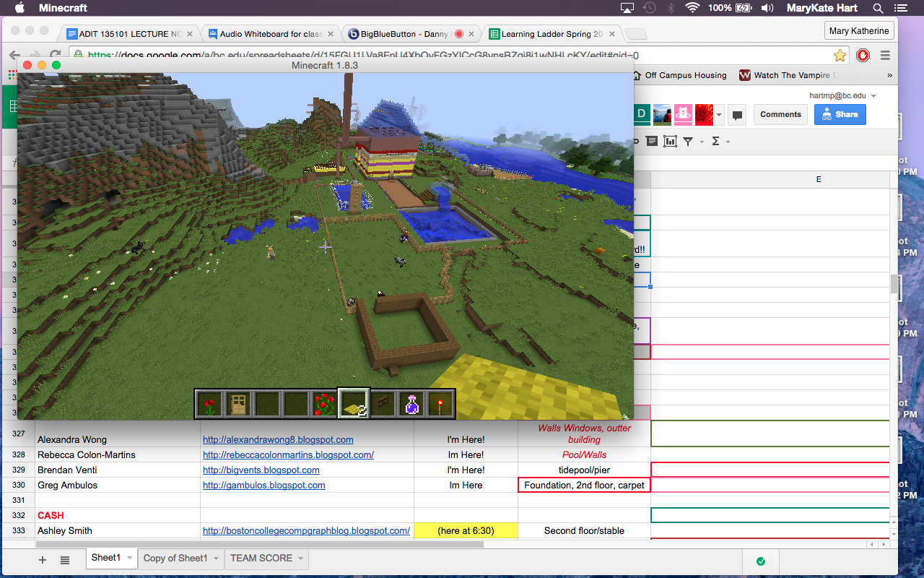The height and width of the screenshot is (578, 924).
Task: Open the bostoncollegecompgraphblog.blogspot.com link
Action: point(306,530)
